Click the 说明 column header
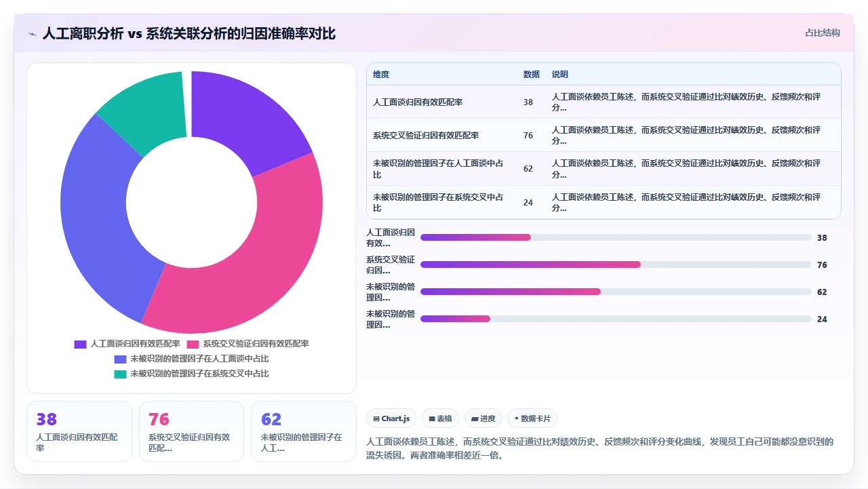The height and width of the screenshot is (489, 868). [560, 75]
